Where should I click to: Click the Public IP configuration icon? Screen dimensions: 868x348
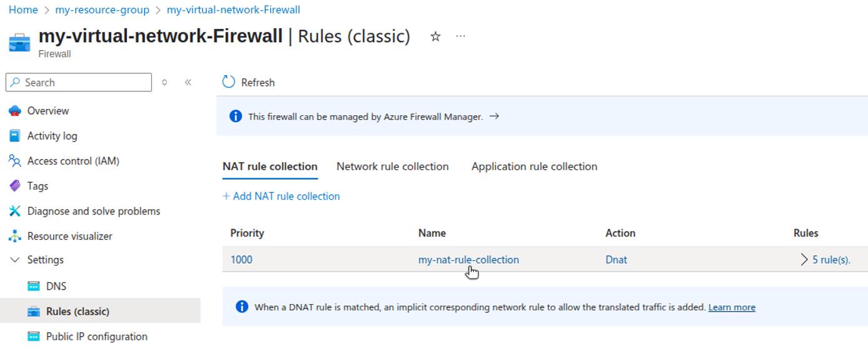[34, 336]
